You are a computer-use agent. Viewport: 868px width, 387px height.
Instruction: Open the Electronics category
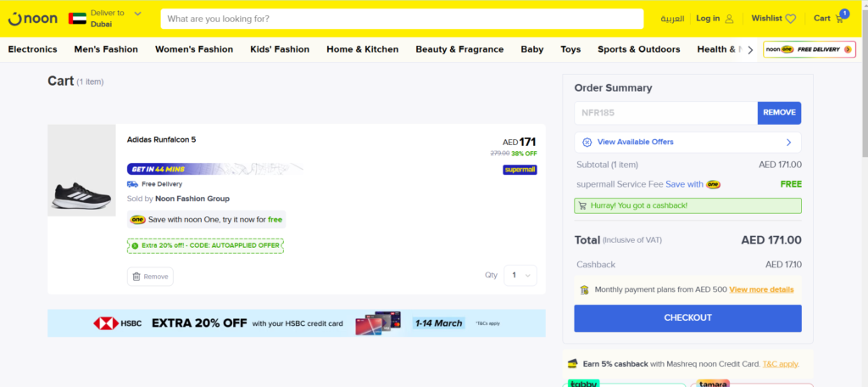pyautogui.click(x=33, y=49)
